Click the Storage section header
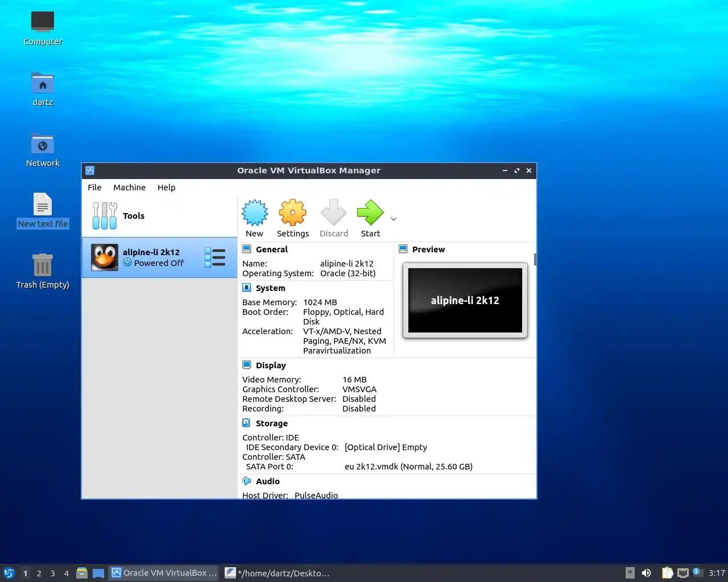This screenshot has width=728, height=582. (272, 423)
